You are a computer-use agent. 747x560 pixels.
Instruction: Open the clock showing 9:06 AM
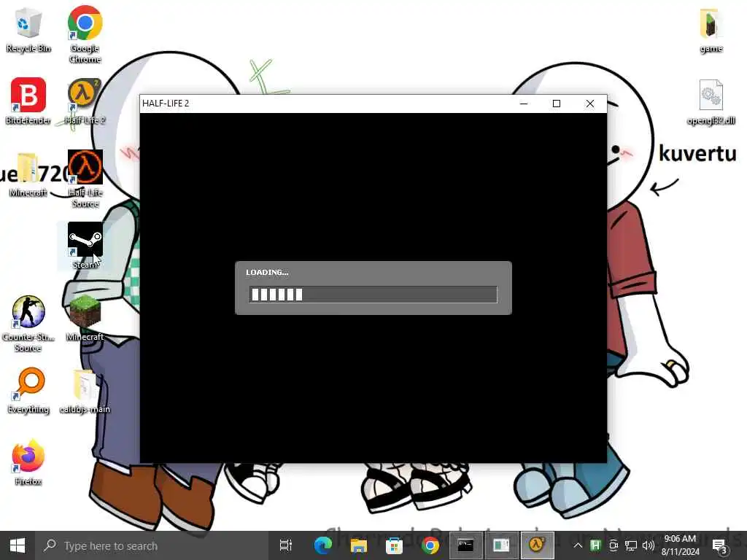pos(680,545)
